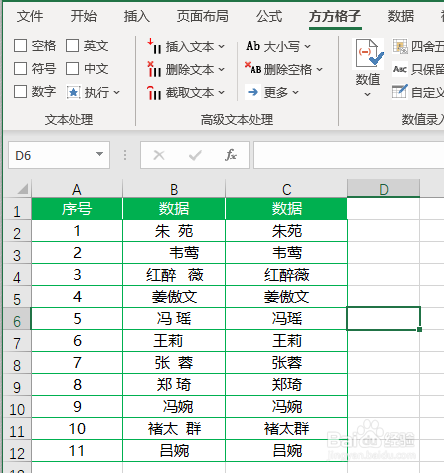Click cell C7 containing 王莉
The width and height of the screenshot is (444, 473).
pos(287,341)
